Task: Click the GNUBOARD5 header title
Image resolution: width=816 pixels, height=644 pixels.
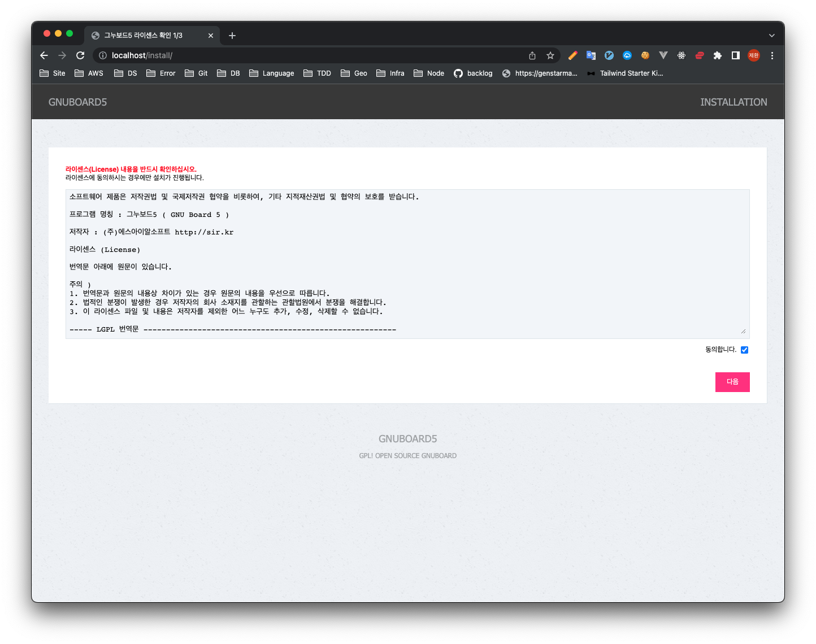Action: pyautogui.click(x=77, y=102)
